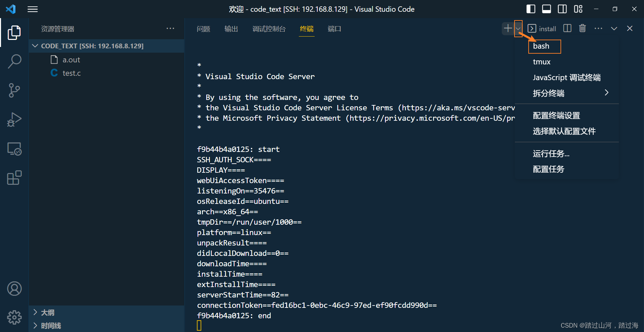Open terminal panel more actions ellipsis

[x=598, y=29]
